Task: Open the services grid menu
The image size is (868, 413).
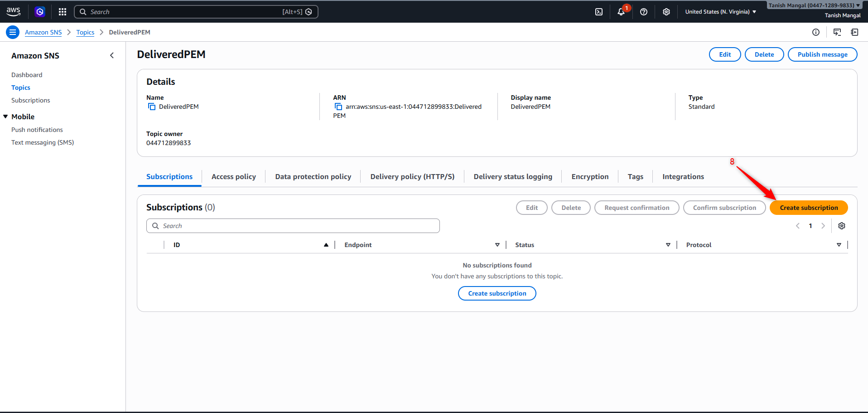Action: [63, 12]
